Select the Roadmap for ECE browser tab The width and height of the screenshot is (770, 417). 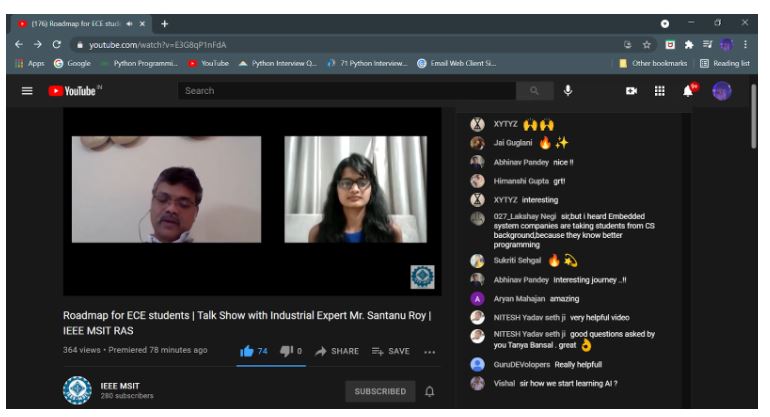[x=75, y=22]
